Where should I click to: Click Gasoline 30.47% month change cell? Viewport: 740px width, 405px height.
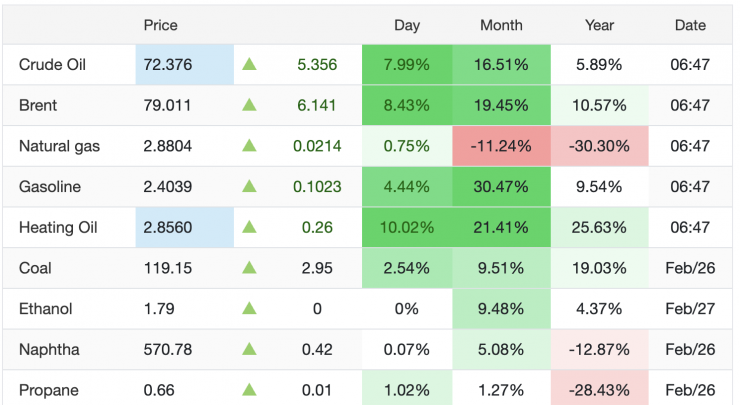tap(501, 187)
